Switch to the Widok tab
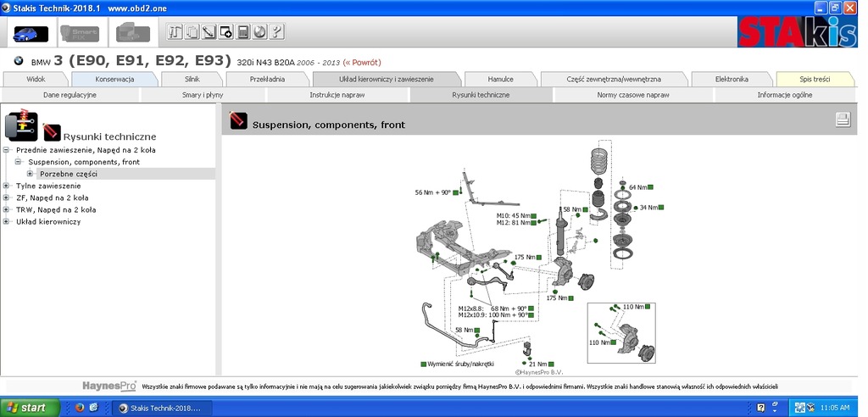Viewport: 868px width, 417px height. (36, 79)
